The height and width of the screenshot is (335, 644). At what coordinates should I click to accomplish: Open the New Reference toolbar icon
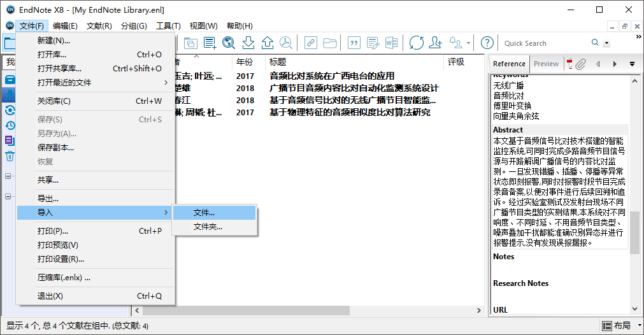point(210,43)
